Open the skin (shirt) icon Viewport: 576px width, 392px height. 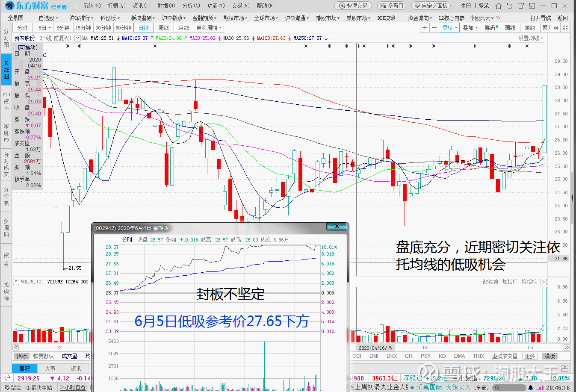[x=520, y=6]
